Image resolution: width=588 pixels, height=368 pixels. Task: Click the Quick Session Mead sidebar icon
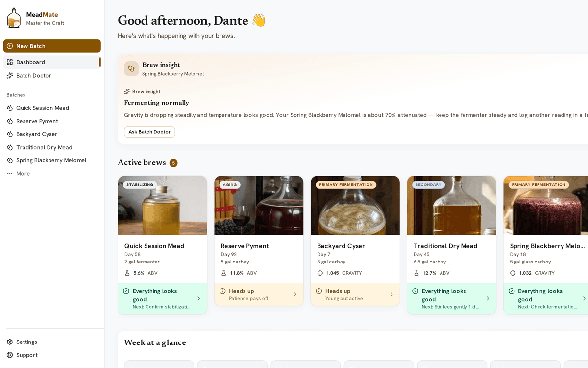[10, 108]
